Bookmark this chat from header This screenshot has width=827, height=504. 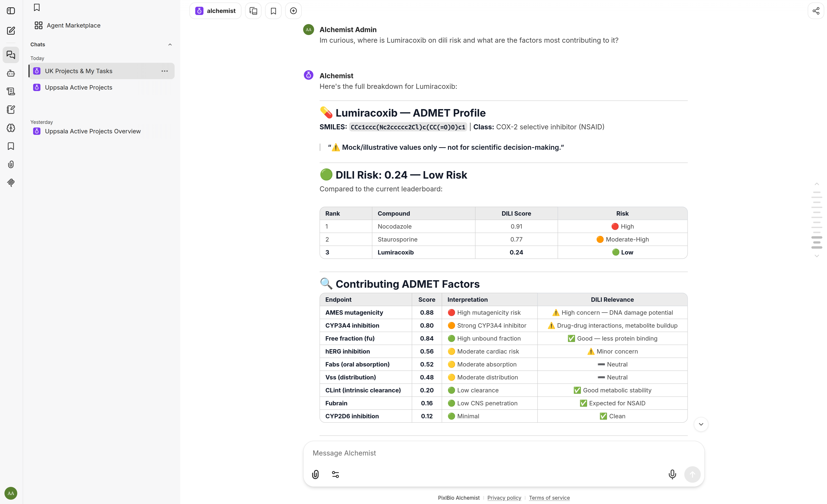coord(273,11)
